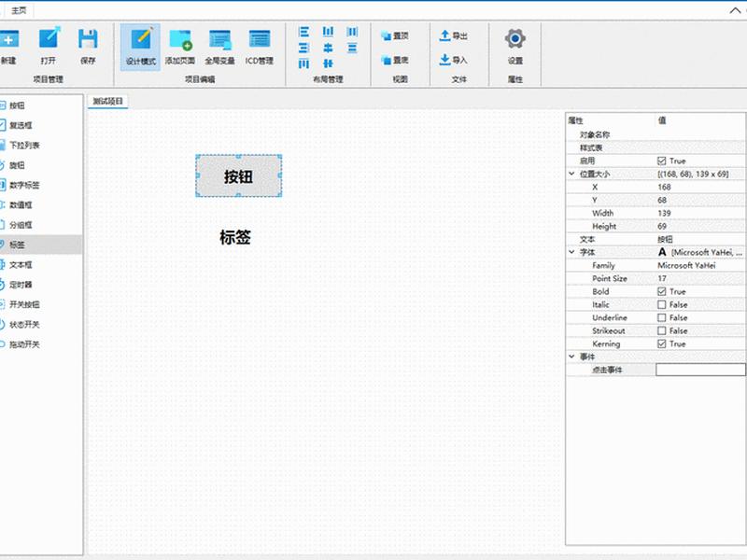Switch to the 主页 ribbon tab

click(19, 10)
